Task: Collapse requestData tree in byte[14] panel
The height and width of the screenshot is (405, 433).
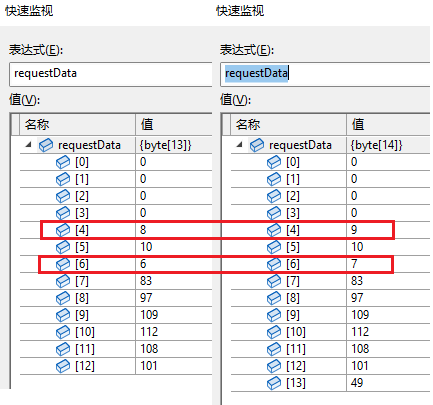Action: pyautogui.click(x=240, y=145)
